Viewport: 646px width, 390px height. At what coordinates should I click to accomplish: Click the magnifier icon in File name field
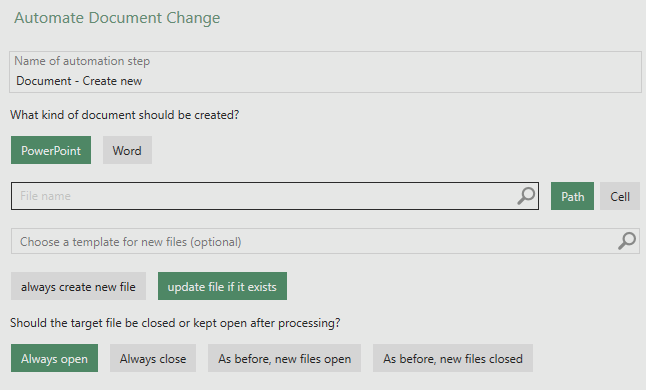[526, 196]
